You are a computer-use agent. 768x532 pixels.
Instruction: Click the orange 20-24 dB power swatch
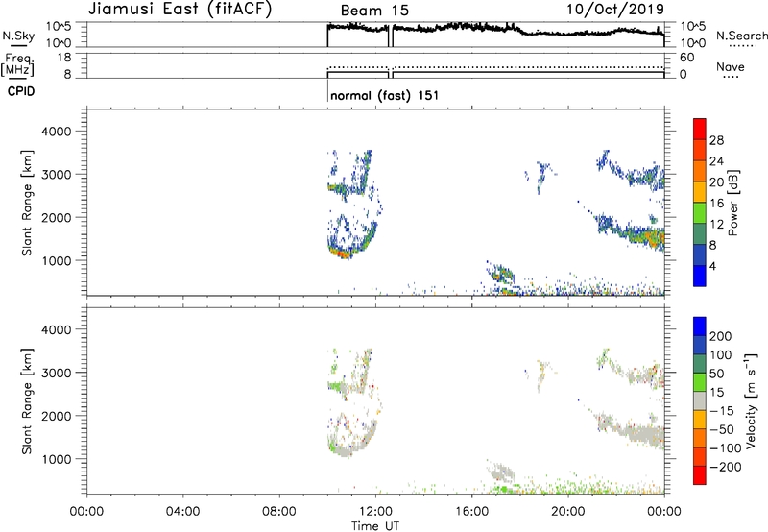[700, 170]
